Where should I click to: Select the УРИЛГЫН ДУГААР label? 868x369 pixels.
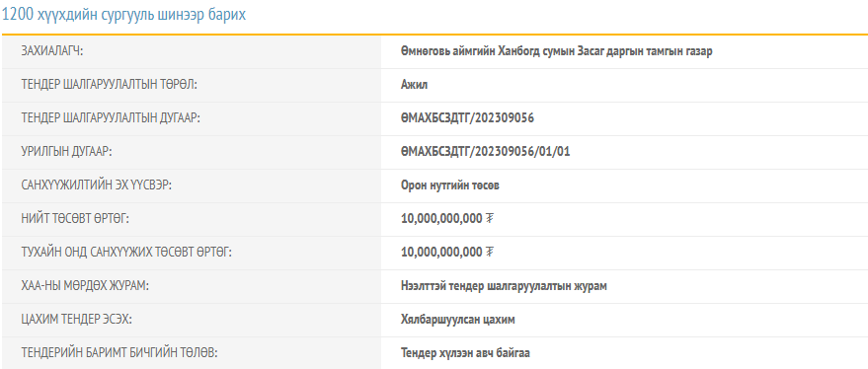pos(66,152)
